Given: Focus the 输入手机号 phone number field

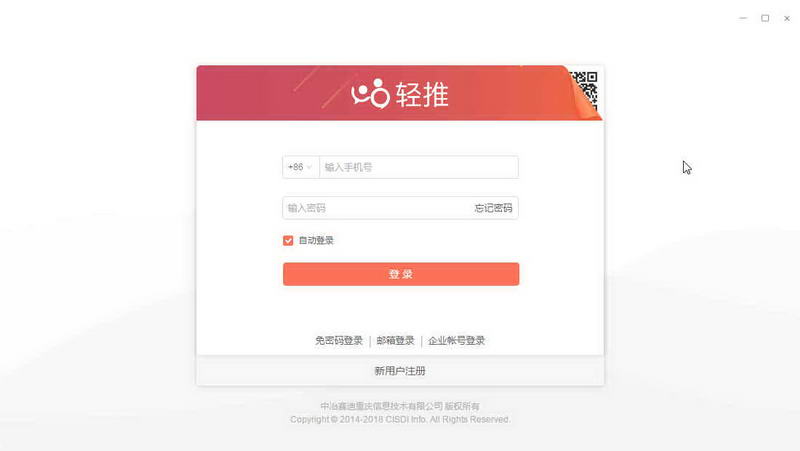Looking at the screenshot, I should 419,167.
